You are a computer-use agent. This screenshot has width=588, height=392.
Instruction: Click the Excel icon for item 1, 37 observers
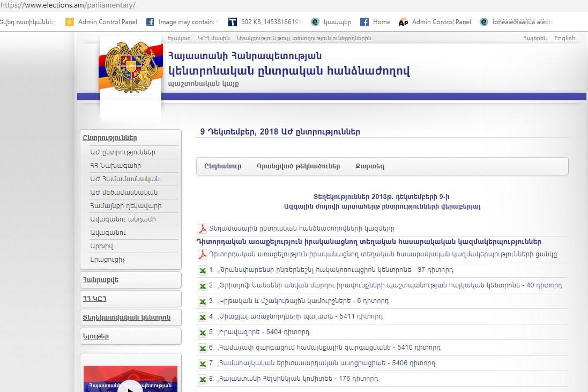click(203, 270)
